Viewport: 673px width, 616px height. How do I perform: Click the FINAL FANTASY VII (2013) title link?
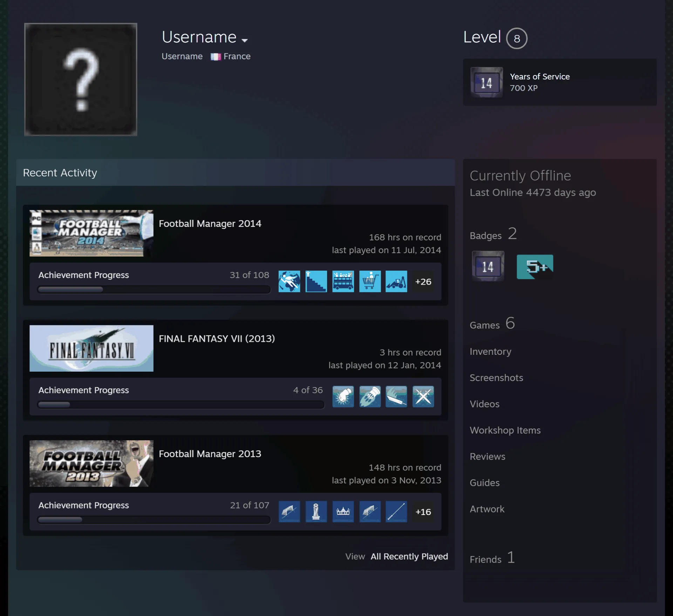pyautogui.click(x=217, y=338)
